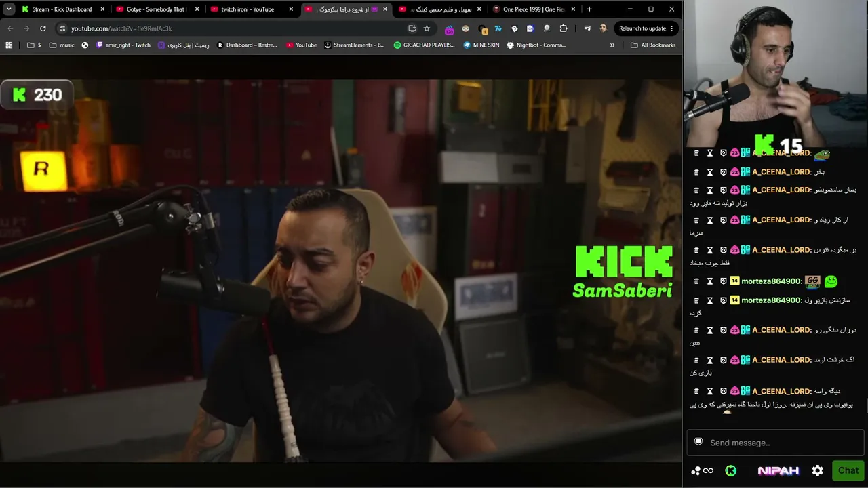Click morteza864900 username on GG message
The width and height of the screenshot is (868, 488).
[x=771, y=281]
